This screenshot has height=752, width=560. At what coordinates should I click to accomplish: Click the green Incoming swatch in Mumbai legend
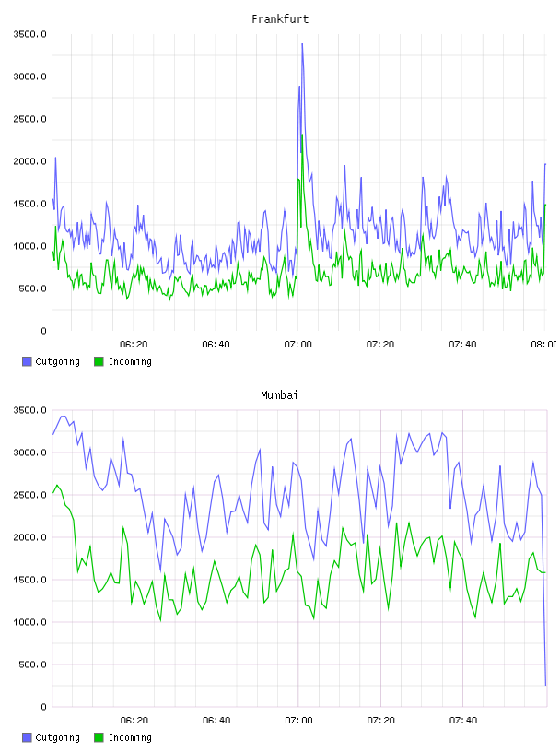click(x=99, y=737)
